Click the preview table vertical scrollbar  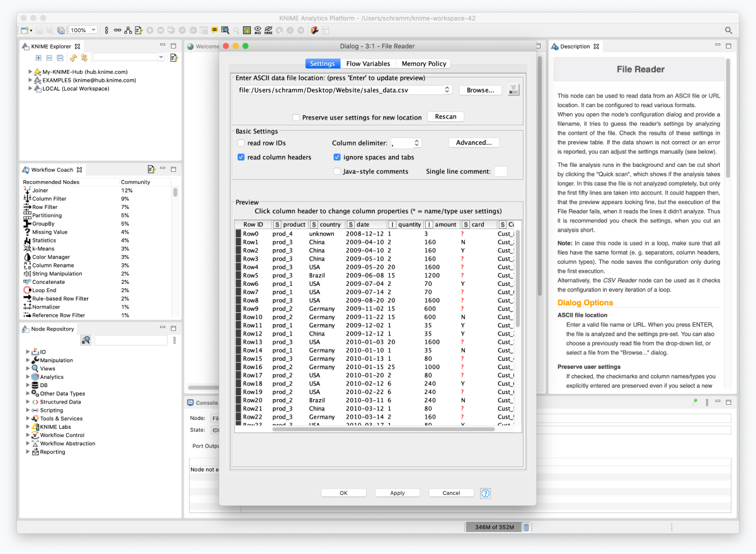point(518,277)
